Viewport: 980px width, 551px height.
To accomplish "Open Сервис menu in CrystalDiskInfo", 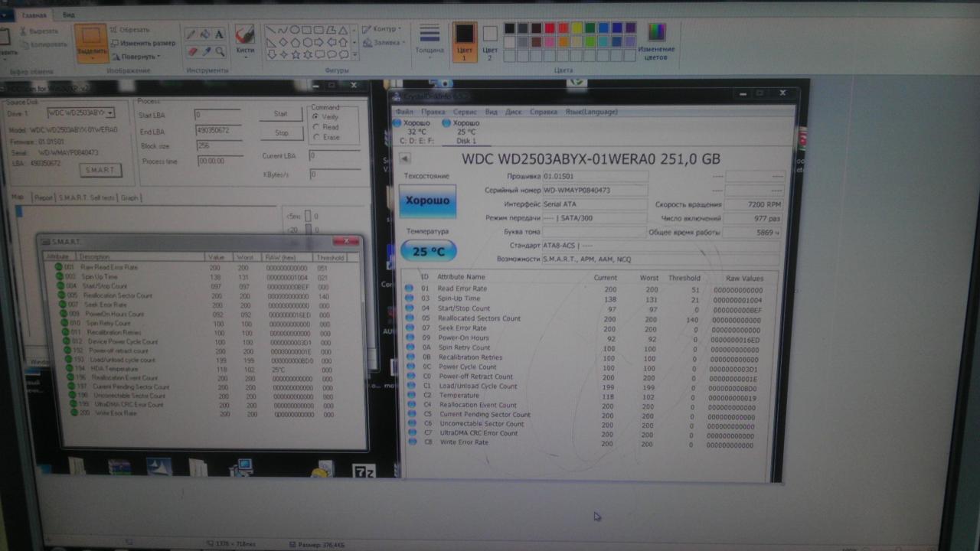I will click(x=464, y=112).
